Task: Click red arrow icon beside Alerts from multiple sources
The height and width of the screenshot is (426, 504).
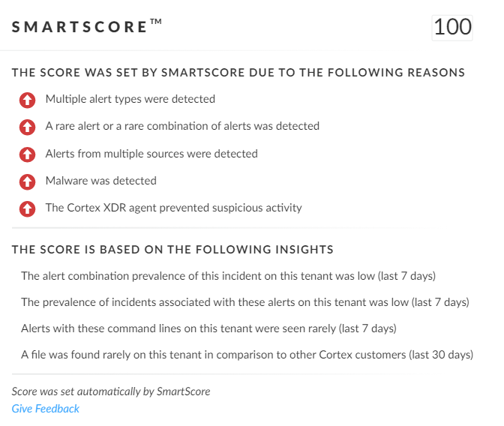Action: [x=27, y=154]
